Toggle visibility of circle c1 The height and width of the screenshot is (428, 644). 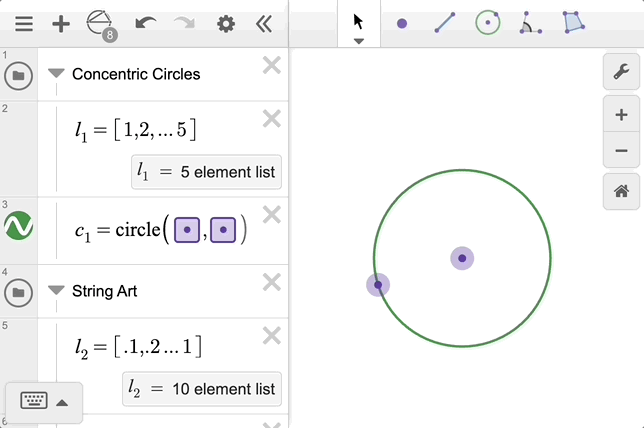18,227
